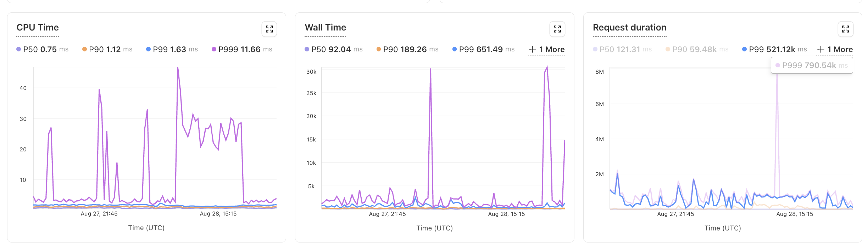Viewport: 868px width, 251px height.
Task: Click the Request duration chart title
Action: (x=629, y=28)
